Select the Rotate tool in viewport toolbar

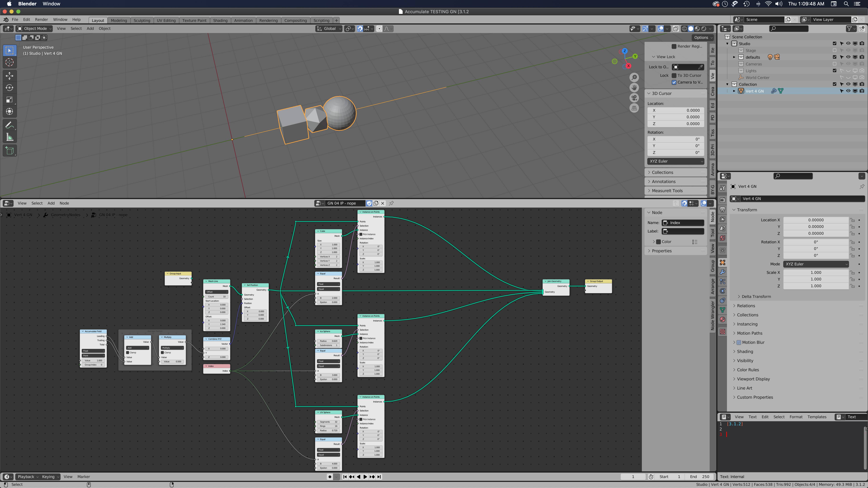pos(9,88)
